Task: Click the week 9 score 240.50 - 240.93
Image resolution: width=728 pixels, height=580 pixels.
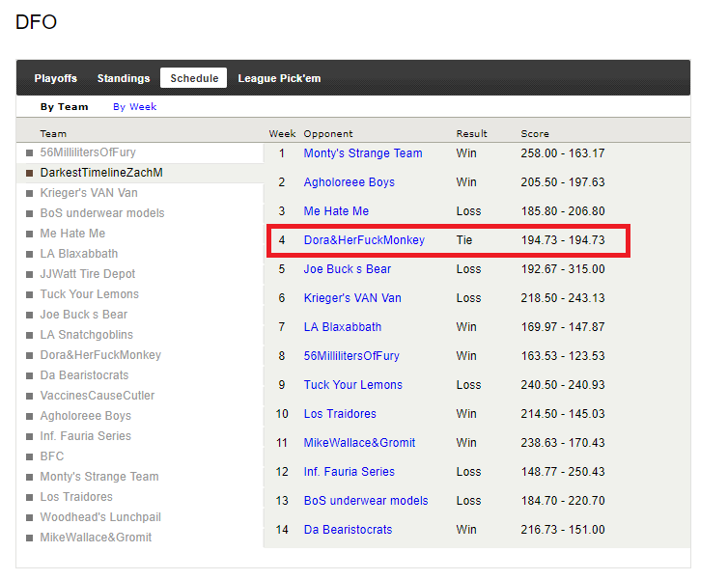Action: tap(563, 385)
